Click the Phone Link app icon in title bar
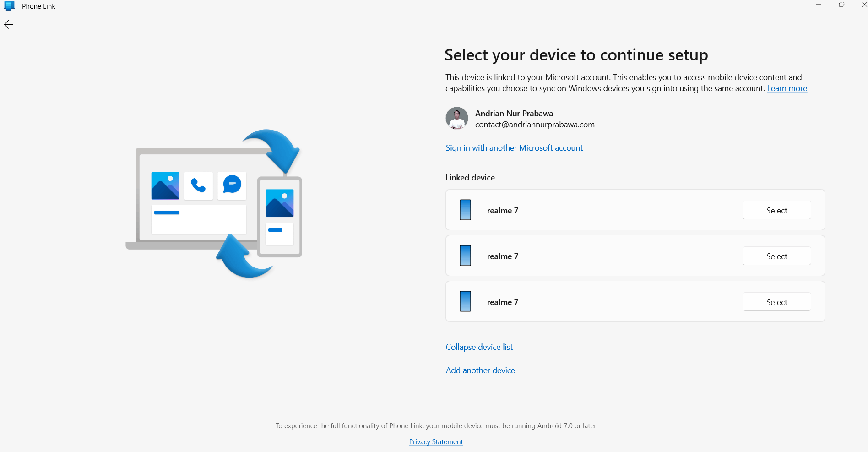Viewport: 868px width, 452px height. pyautogui.click(x=10, y=6)
